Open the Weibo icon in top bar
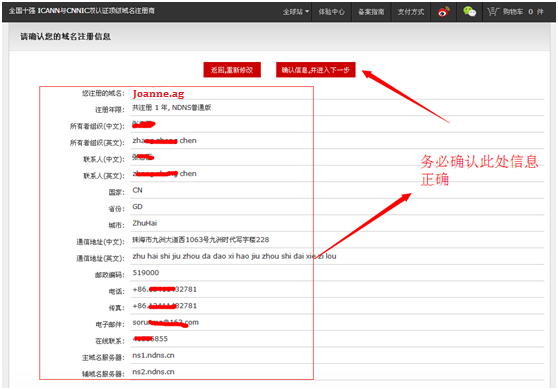This screenshot has width=558, height=390. tap(443, 12)
